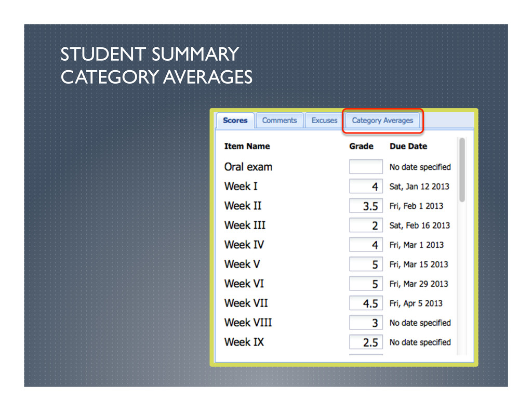Click Week IX's No date specified text
Screen dimensions: 532x411
point(420,342)
